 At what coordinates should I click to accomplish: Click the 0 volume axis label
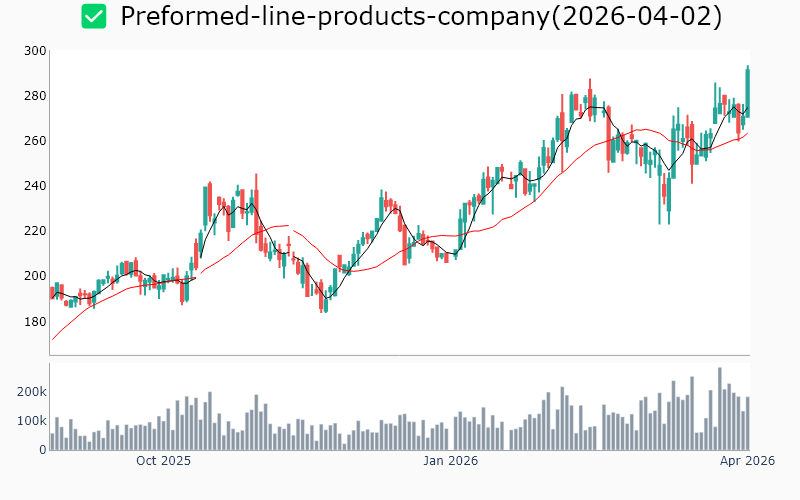point(42,450)
